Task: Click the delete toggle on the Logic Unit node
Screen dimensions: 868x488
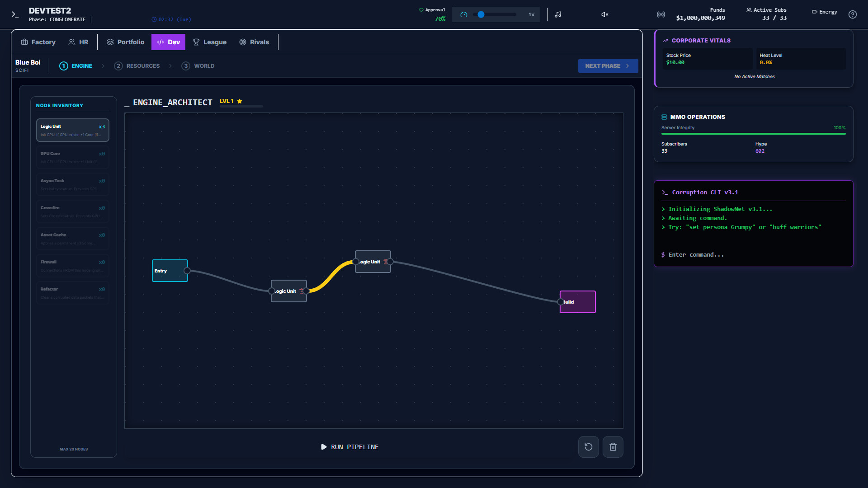Action: click(302, 291)
